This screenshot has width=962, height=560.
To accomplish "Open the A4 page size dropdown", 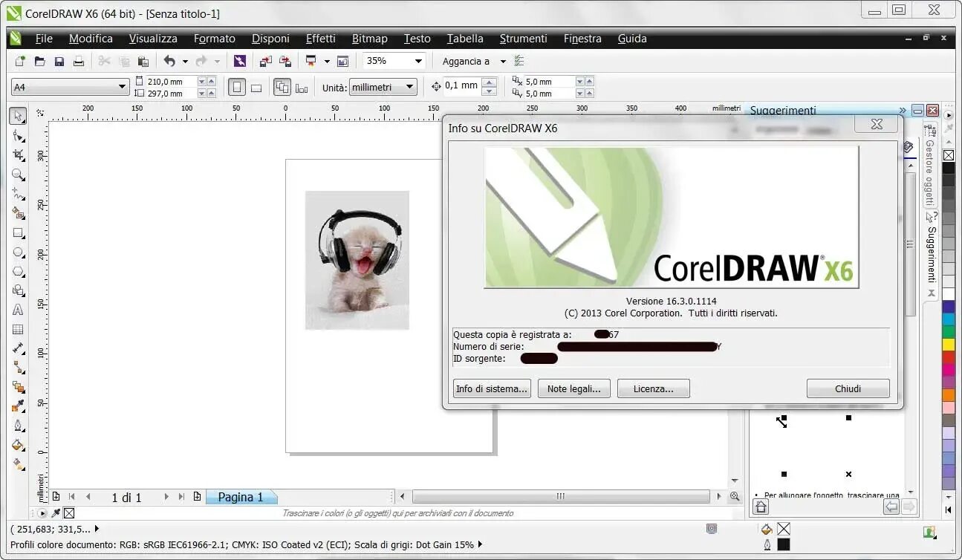I will tap(123, 88).
